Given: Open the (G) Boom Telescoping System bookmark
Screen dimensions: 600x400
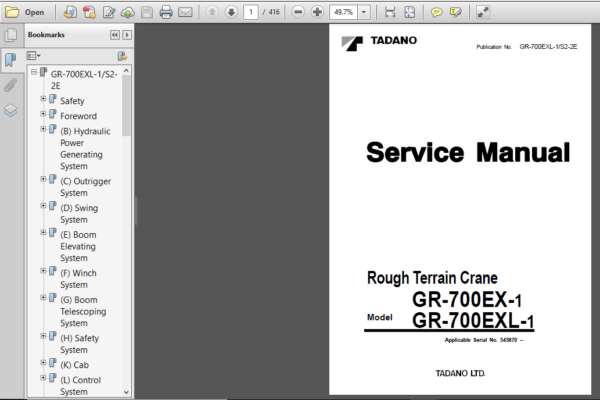Looking at the screenshot, I should point(83,311).
